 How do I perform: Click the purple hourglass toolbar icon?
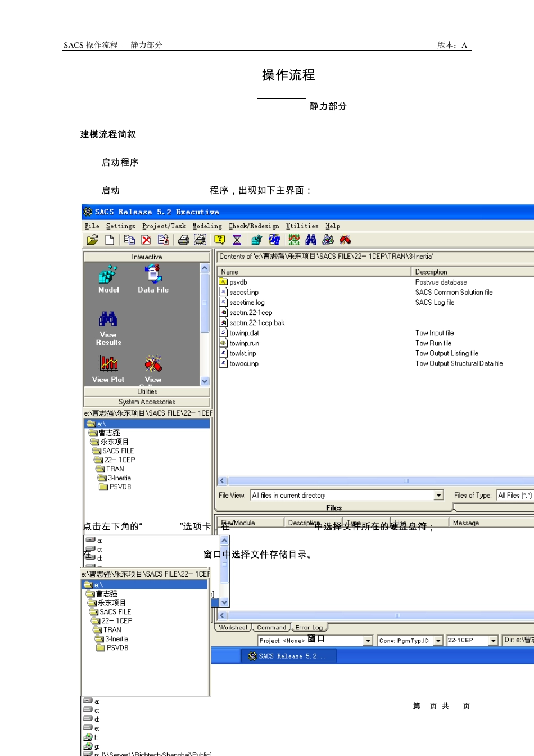click(x=237, y=240)
